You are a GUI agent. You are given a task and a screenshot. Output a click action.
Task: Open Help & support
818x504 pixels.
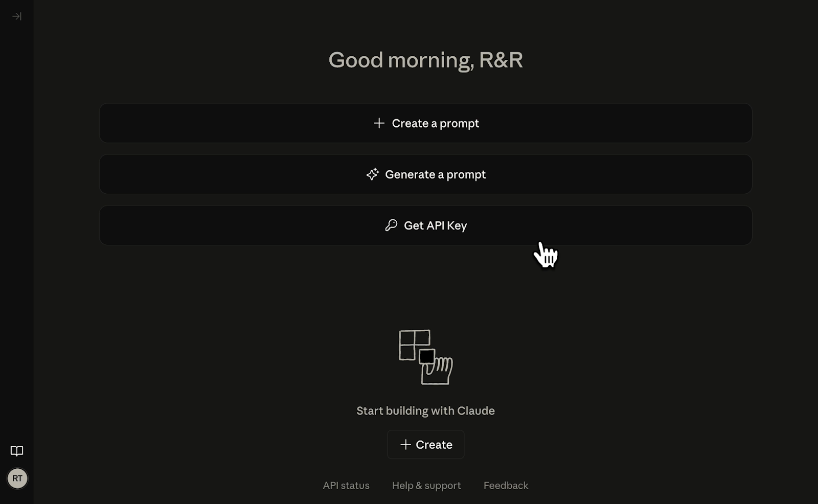426,485
